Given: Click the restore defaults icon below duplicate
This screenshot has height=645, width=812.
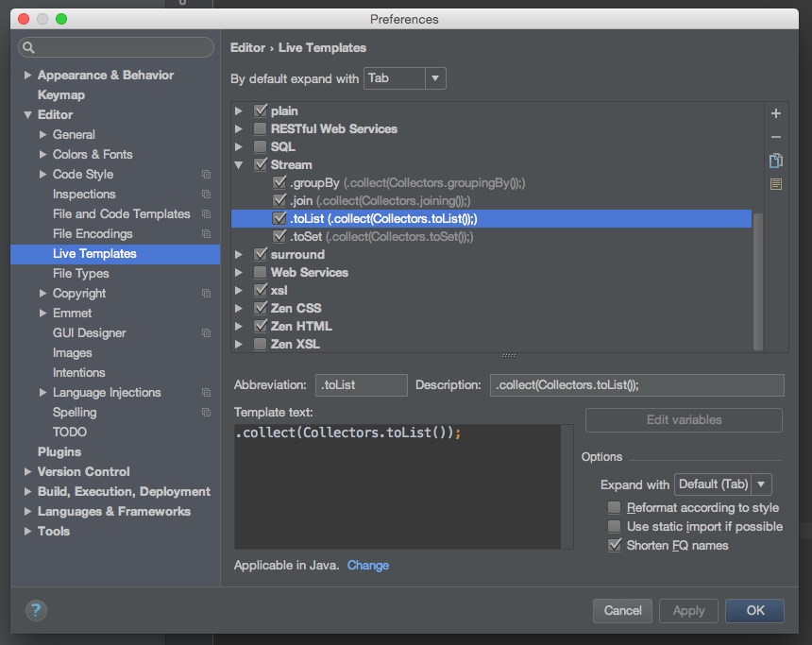Looking at the screenshot, I should (x=775, y=183).
